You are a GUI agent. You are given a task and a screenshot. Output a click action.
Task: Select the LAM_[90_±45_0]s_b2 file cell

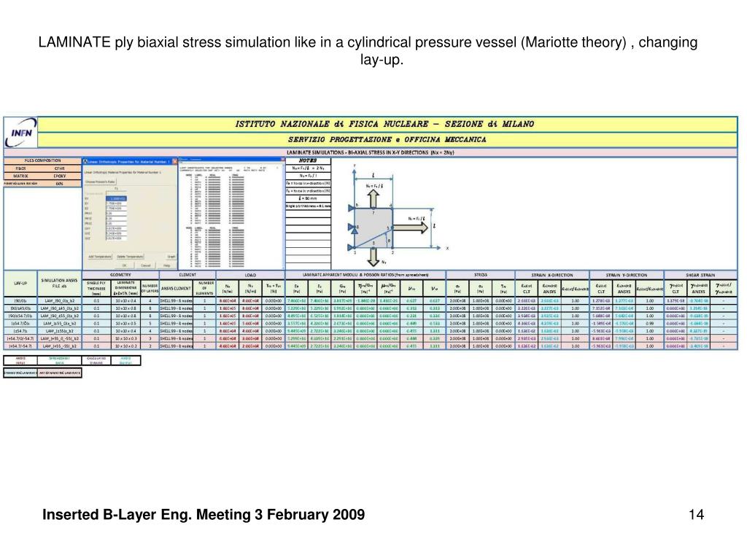[60, 308]
